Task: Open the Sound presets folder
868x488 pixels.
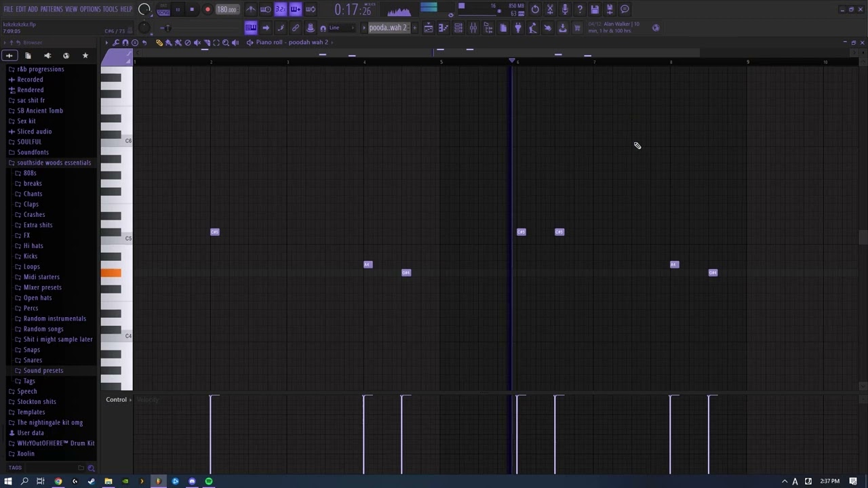Action: pos(43,371)
